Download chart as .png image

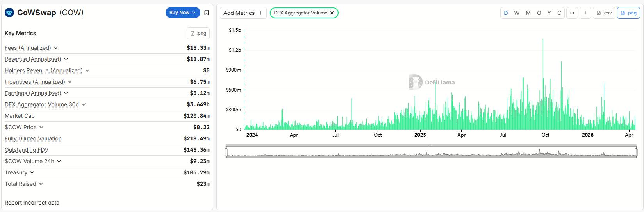(628, 13)
